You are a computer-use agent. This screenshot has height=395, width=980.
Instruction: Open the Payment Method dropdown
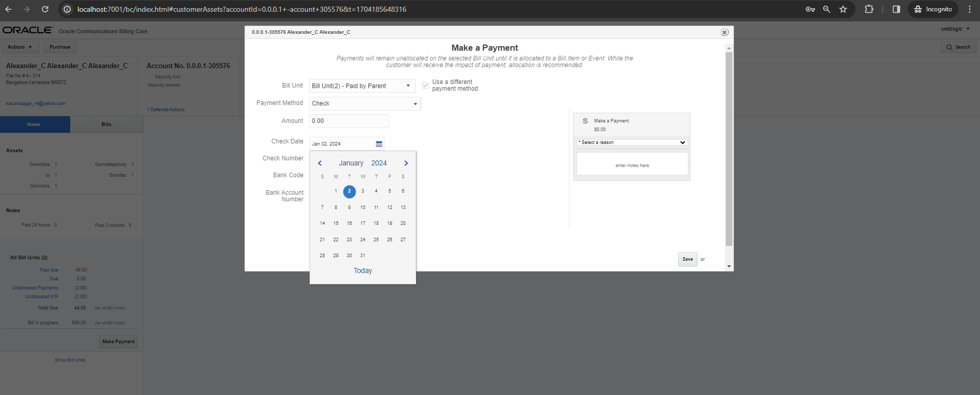(365, 103)
